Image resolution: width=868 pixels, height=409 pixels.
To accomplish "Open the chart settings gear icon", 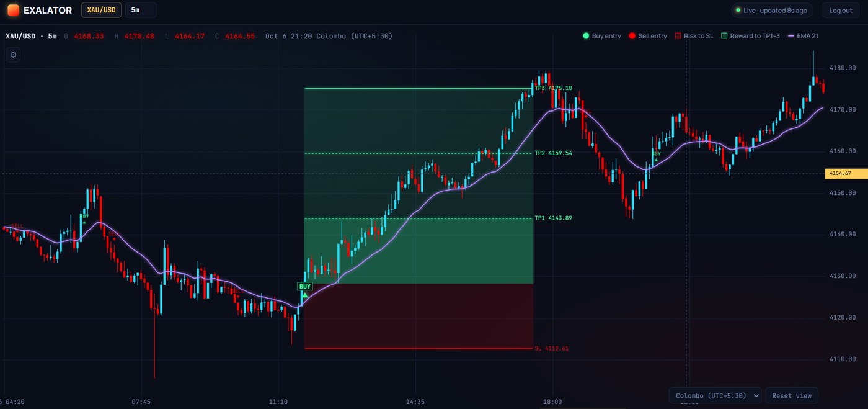I will pyautogui.click(x=13, y=55).
